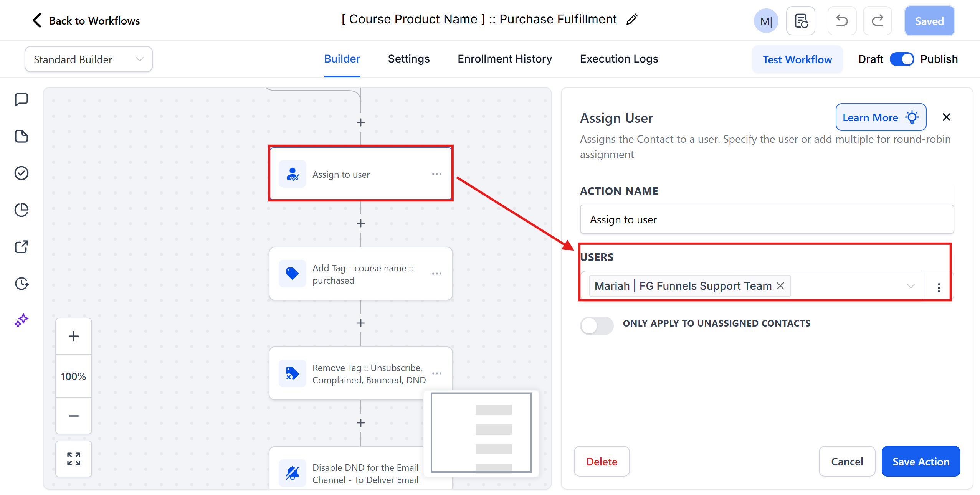Click the Save Action button
This screenshot has width=980, height=495.
(921, 461)
